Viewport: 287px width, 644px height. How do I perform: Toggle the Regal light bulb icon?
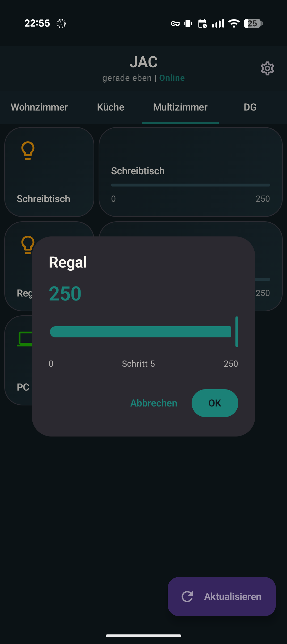27,244
